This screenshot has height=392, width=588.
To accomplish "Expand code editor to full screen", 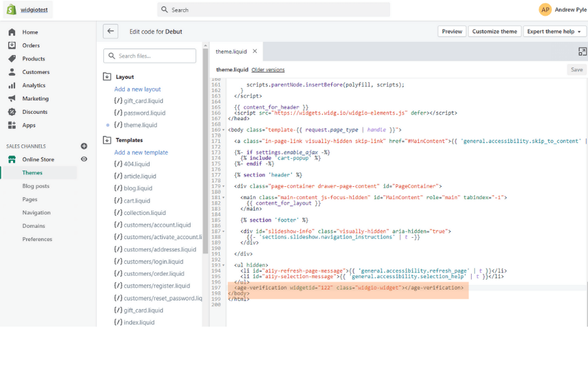I will coord(582,52).
